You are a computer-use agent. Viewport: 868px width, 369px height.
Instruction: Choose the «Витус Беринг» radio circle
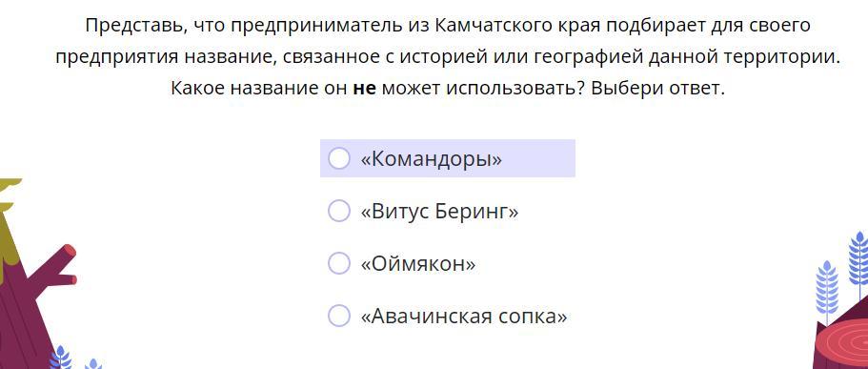tap(339, 211)
